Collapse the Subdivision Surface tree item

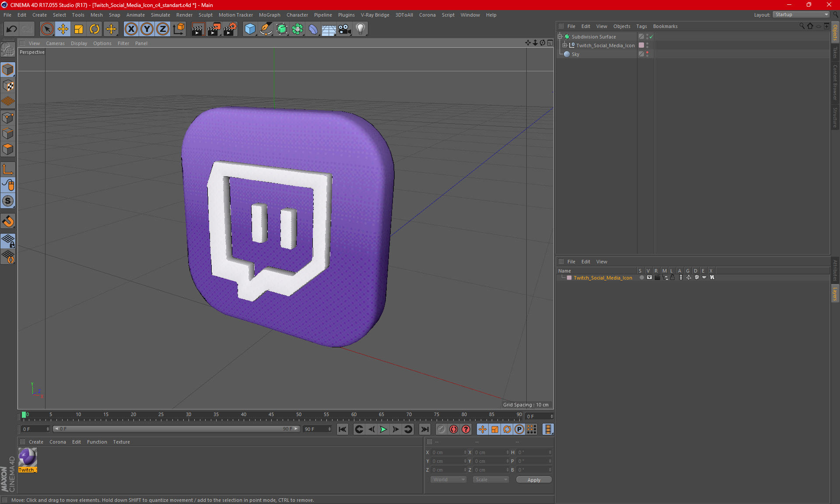coord(560,37)
